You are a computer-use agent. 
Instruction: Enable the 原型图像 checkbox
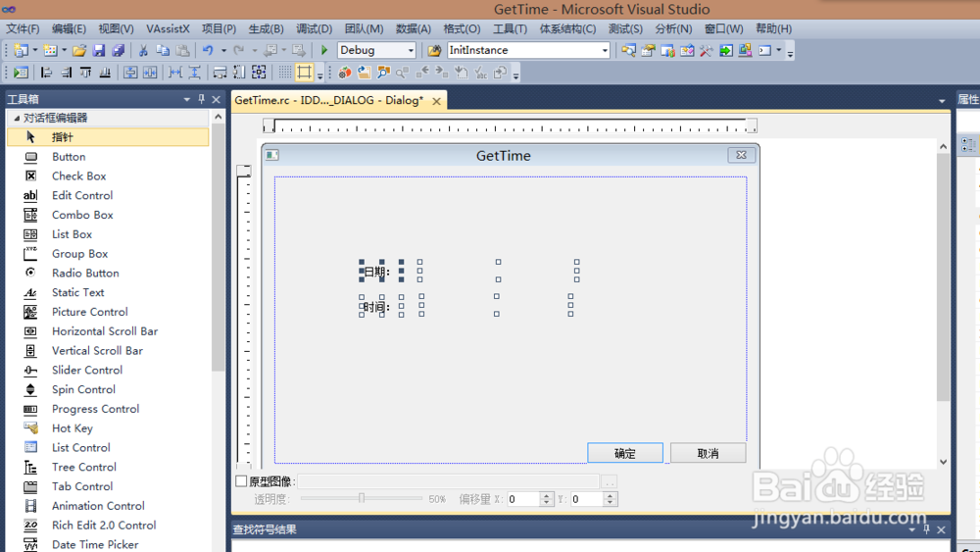(241, 480)
